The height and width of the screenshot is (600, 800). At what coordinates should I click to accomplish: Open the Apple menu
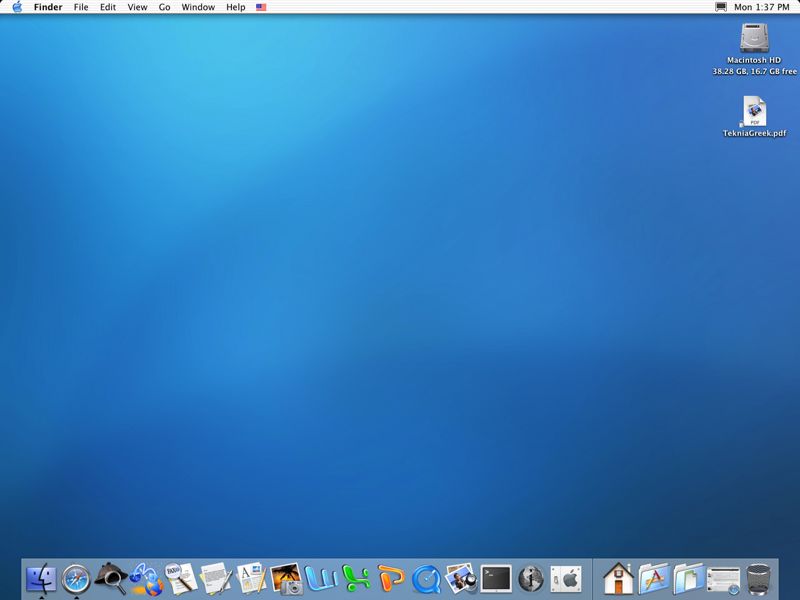[17, 7]
